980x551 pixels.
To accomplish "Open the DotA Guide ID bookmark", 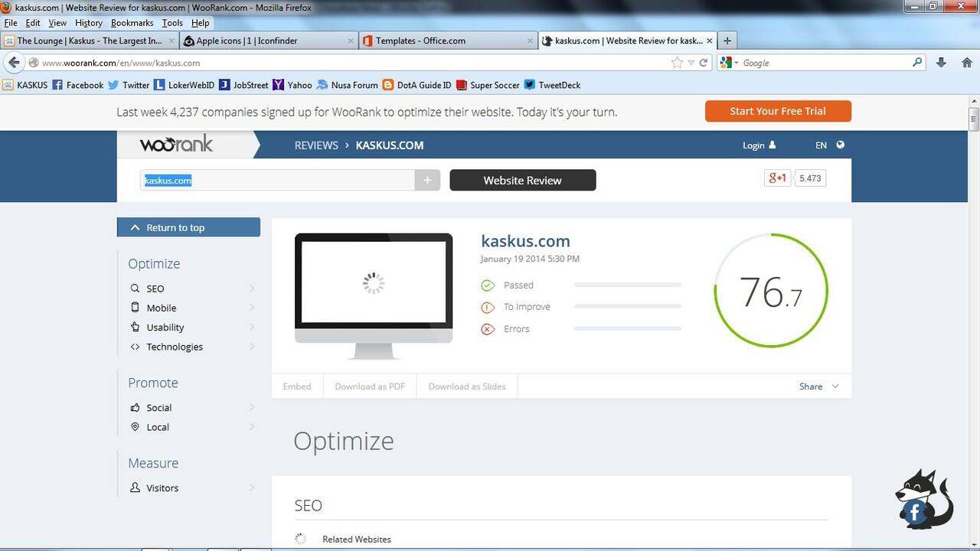I will point(417,85).
